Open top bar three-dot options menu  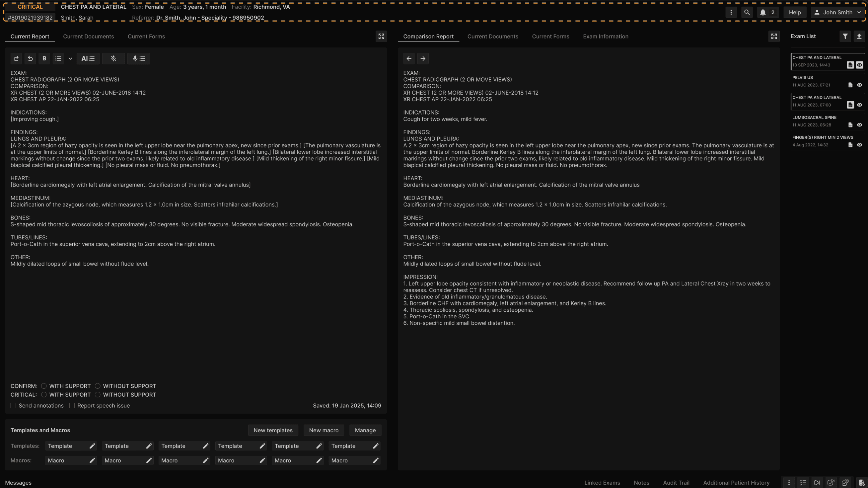[x=731, y=13]
